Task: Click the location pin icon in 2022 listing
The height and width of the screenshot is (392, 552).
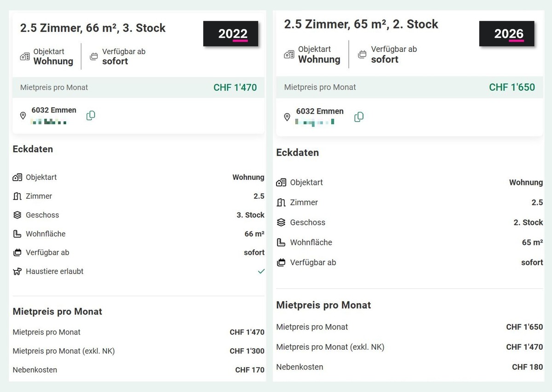Action: click(23, 116)
